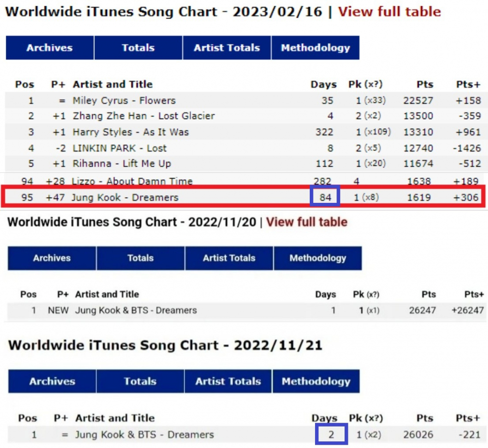Screen dimensions: 488x448
Task: Open Archives button under 2022/11/21 chart
Action: (52, 381)
